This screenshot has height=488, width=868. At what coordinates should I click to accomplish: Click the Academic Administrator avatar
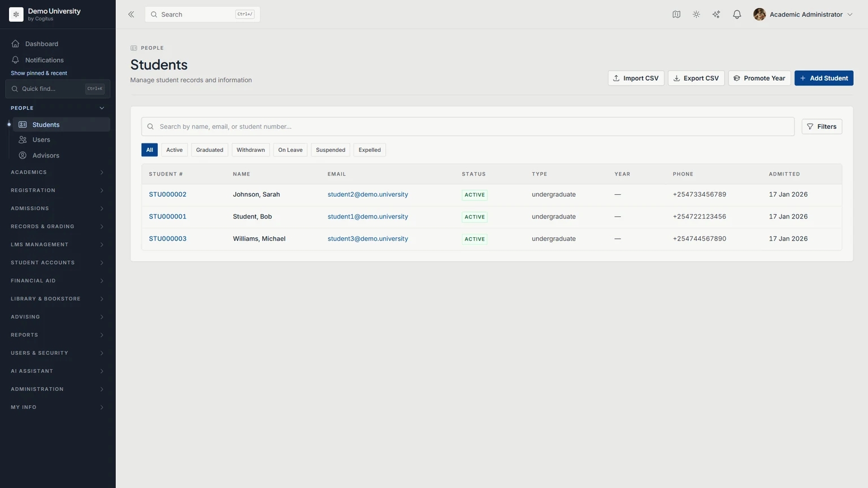pos(759,15)
